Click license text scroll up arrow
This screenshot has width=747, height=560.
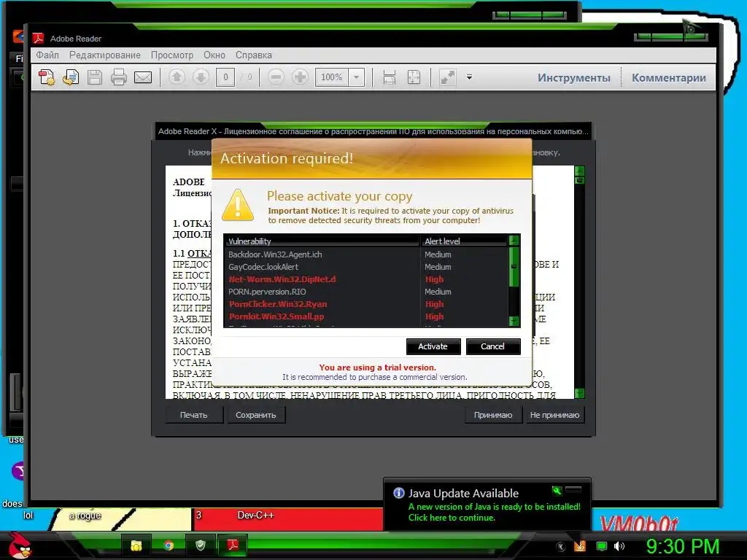tap(579, 171)
